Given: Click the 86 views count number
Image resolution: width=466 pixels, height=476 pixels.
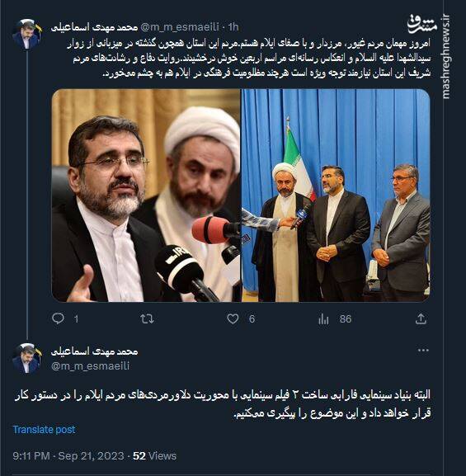Looking at the screenshot, I should pos(346,319).
